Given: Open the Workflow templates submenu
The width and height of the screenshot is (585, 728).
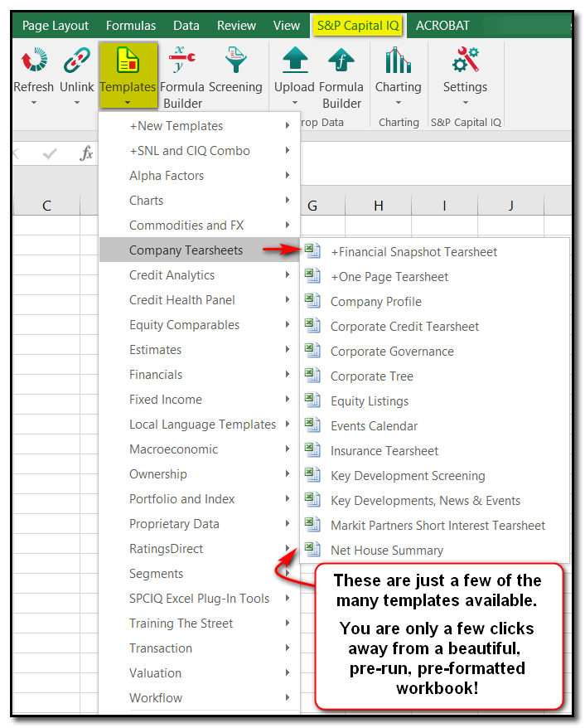Looking at the screenshot, I should point(200,697).
